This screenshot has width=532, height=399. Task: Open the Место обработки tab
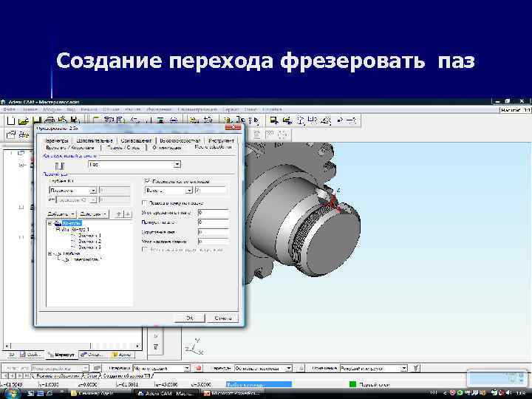(213, 147)
